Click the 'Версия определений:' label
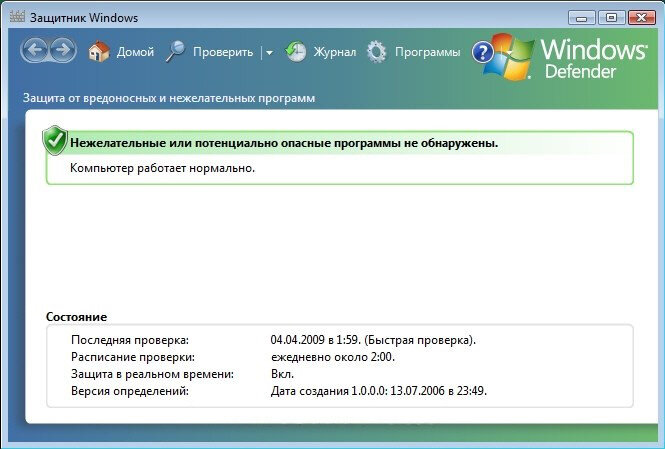 (x=130, y=390)
